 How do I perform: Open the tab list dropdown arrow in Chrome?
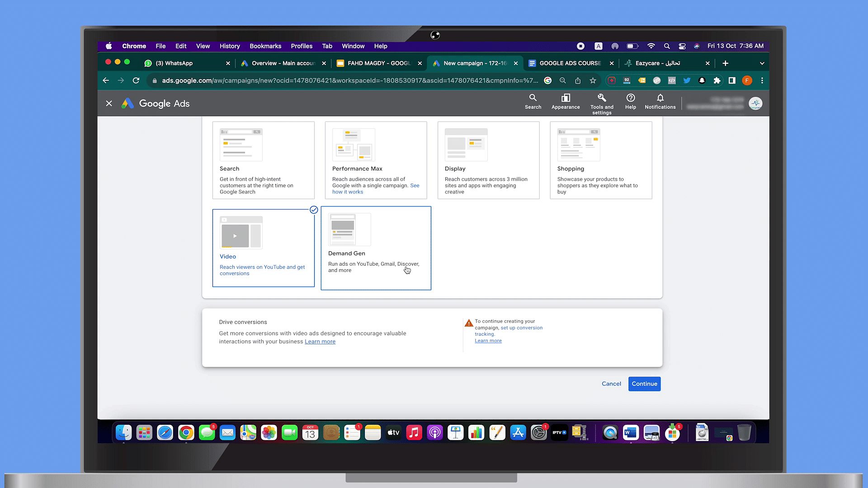[762, 63]
